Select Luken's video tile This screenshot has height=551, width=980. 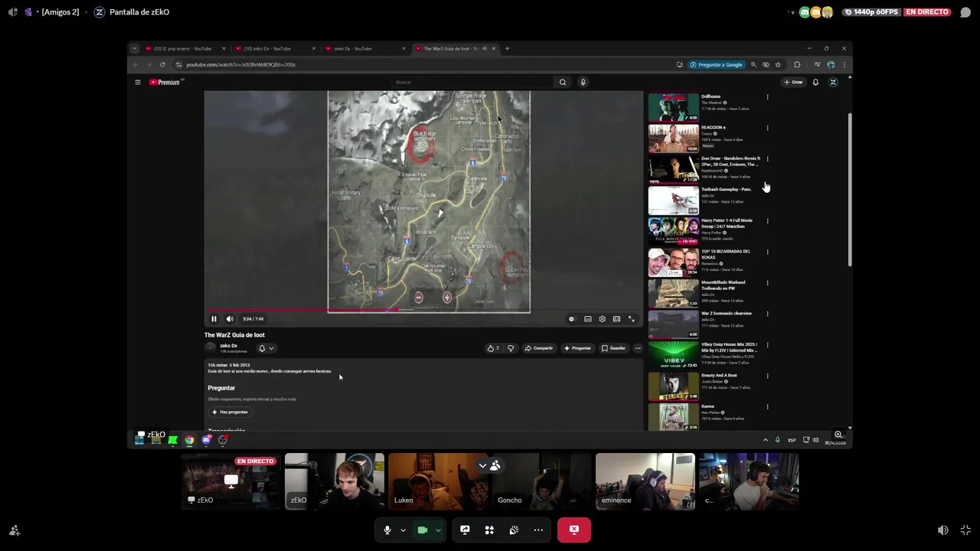tap(438, 481)
